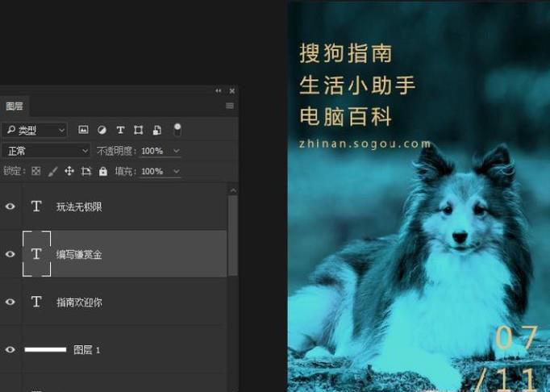Filter layers by adjustment layer icon
Viewport: 550px width, 392px height.
tap(102, 130)
